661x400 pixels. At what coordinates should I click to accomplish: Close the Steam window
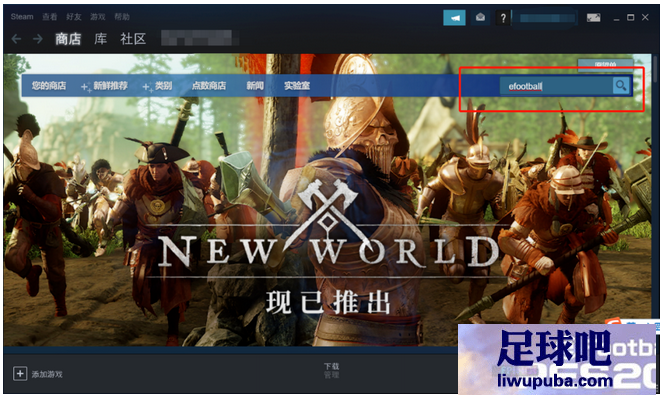[x=645, y=17]
